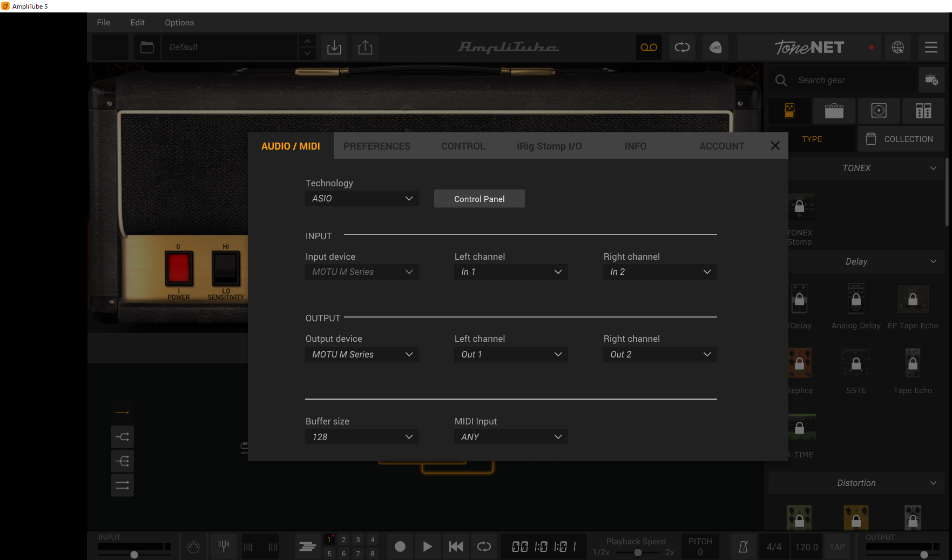Viewport: 952px width, 560px height.
Task: Open the tuner fork icon
Action: coord(224,546)
